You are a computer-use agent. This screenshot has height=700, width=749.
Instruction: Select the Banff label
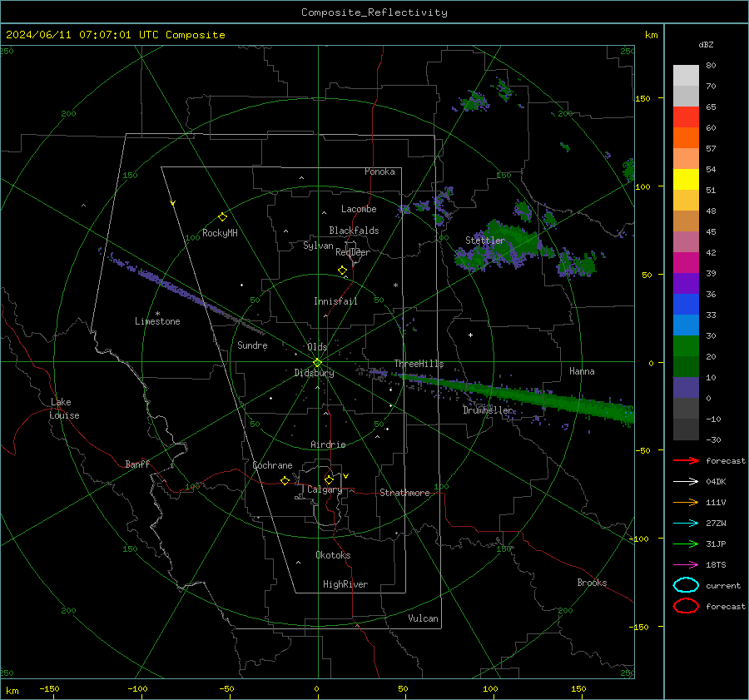(x=137, y=464)
